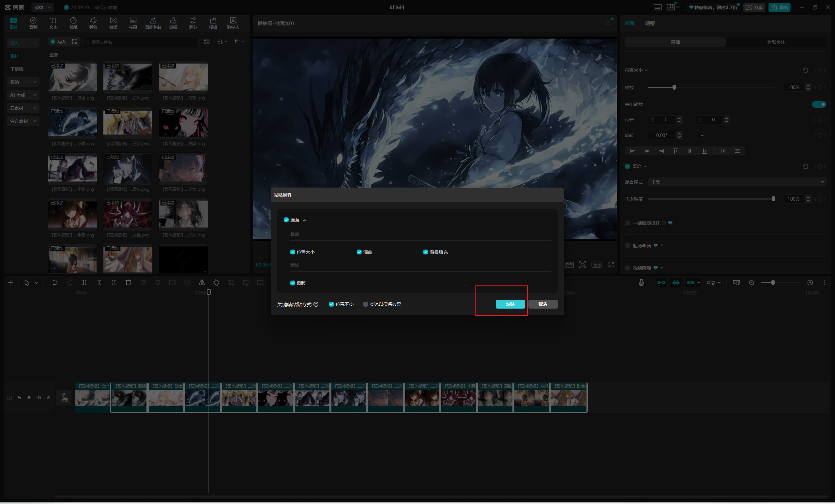Expand the 我的 sidebar section
Viewport: 835px width, 504px height.
coord(23,82)
